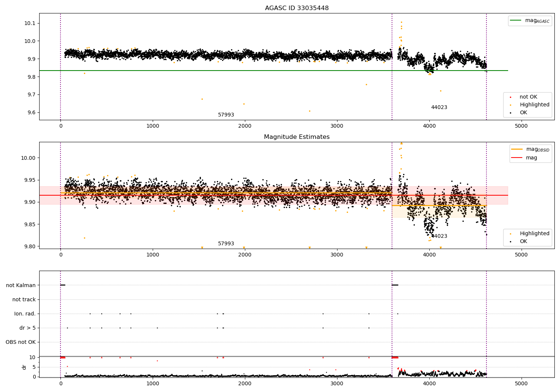The image size is (560, 392).
Task: Click the 44023 label in the Magnitude Estimates plot
Action: point(439,236)
